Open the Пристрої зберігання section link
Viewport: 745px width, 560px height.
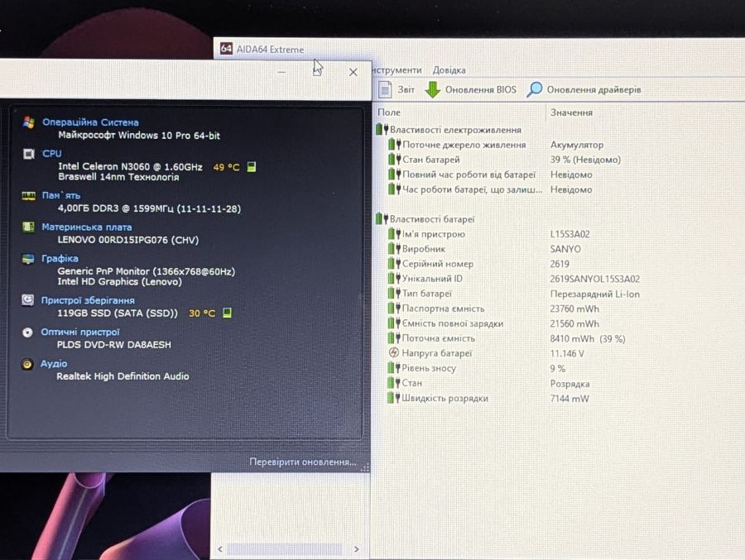click(x=88, y=300)
